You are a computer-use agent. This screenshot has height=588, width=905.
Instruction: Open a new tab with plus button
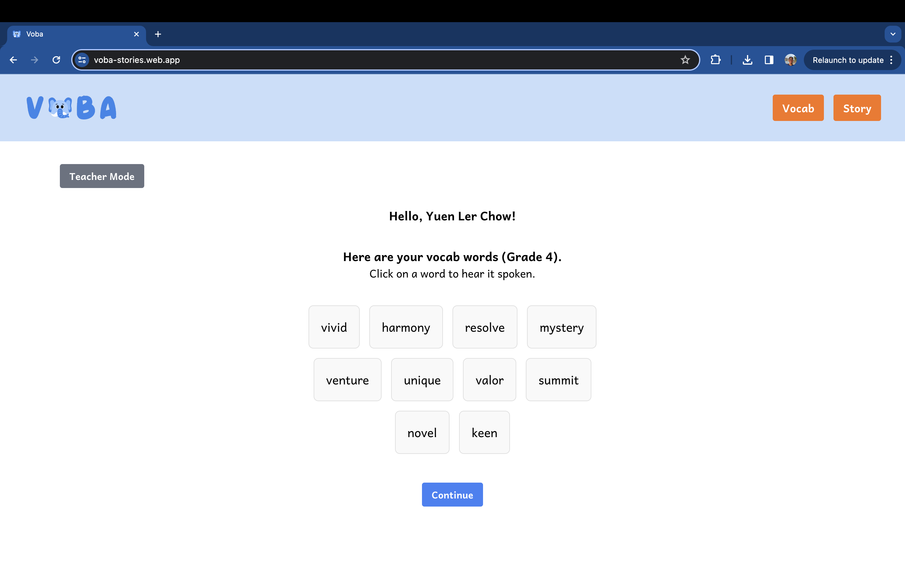(158, 34)
